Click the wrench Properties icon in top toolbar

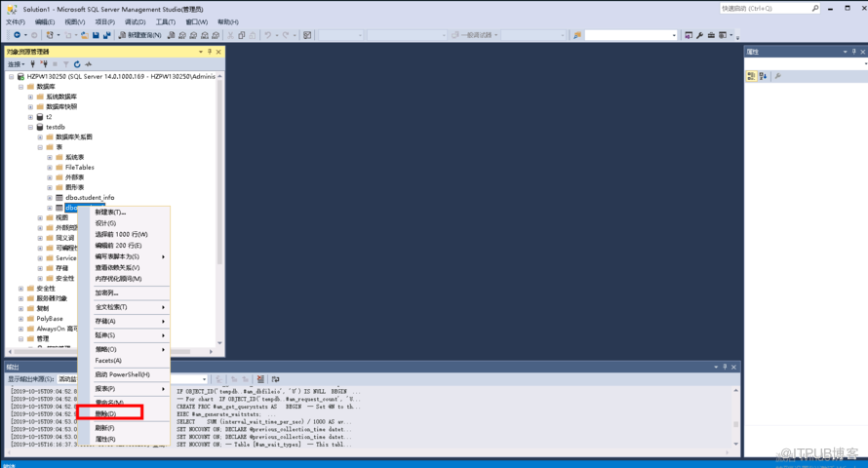pyautogui.click(x=699, y=35)
